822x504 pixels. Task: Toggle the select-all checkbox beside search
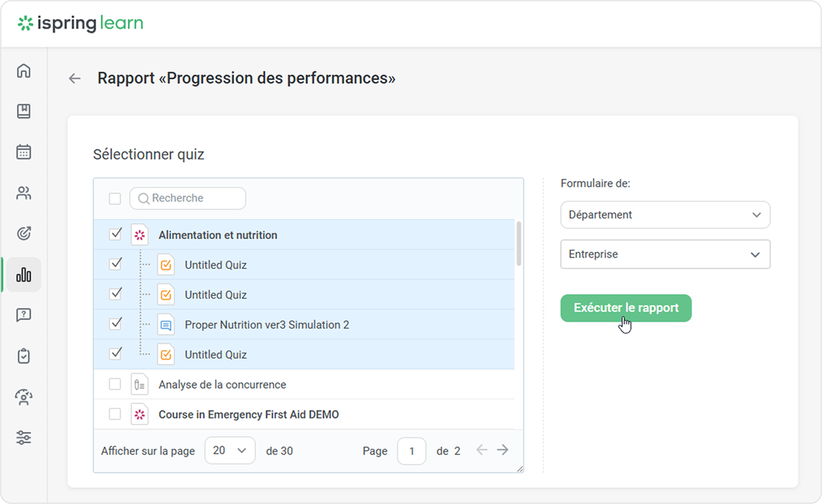point(115,198)
